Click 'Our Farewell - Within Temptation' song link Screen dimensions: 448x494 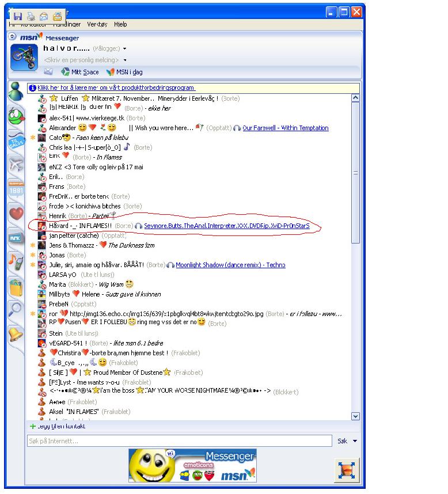pos(286,128)
